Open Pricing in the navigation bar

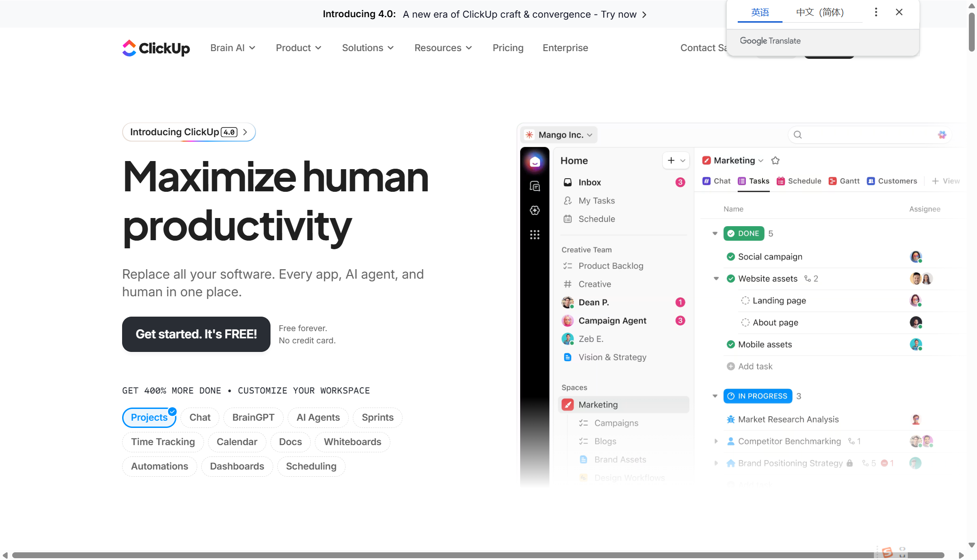click(x=507, y=48)
